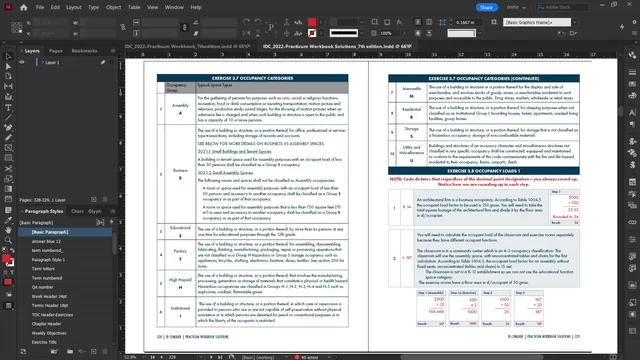The height and width of the screenshot is (360, 640).
Task: Select the Free Transform tool
Action: (x=8, y=179)
